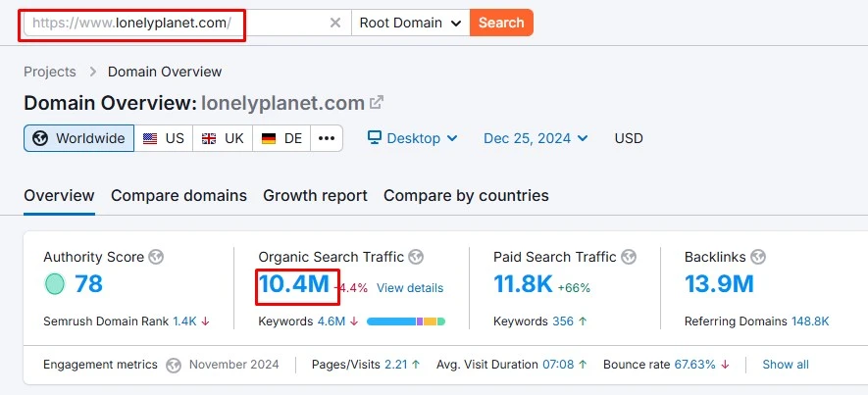Open the Dec 25, 2024 date picker

(536, 138)
